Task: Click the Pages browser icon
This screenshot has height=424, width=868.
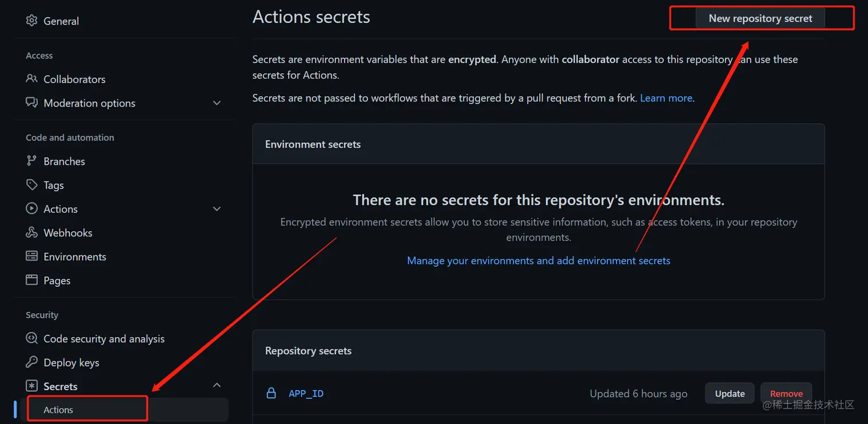Action: point(32,280)
